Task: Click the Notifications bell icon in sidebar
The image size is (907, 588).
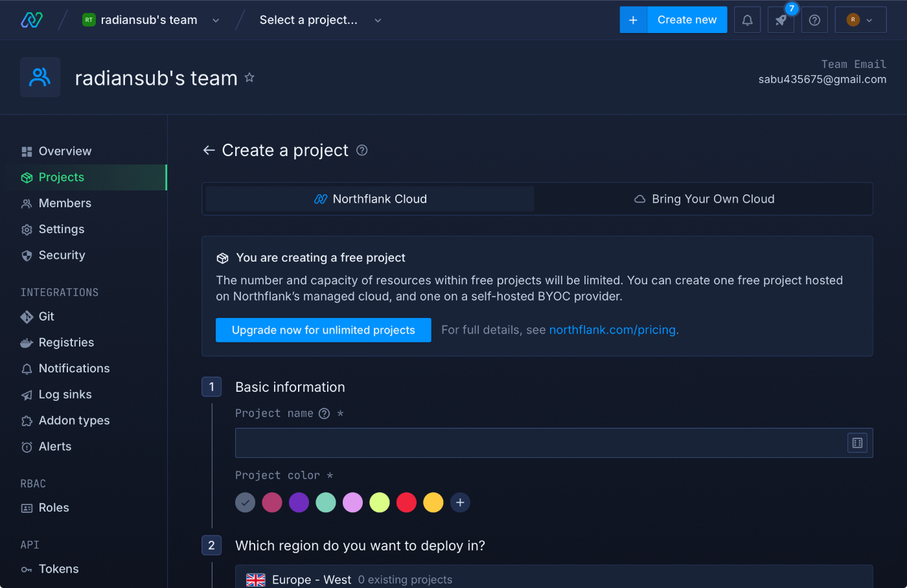Action: [x=27, y=368]
